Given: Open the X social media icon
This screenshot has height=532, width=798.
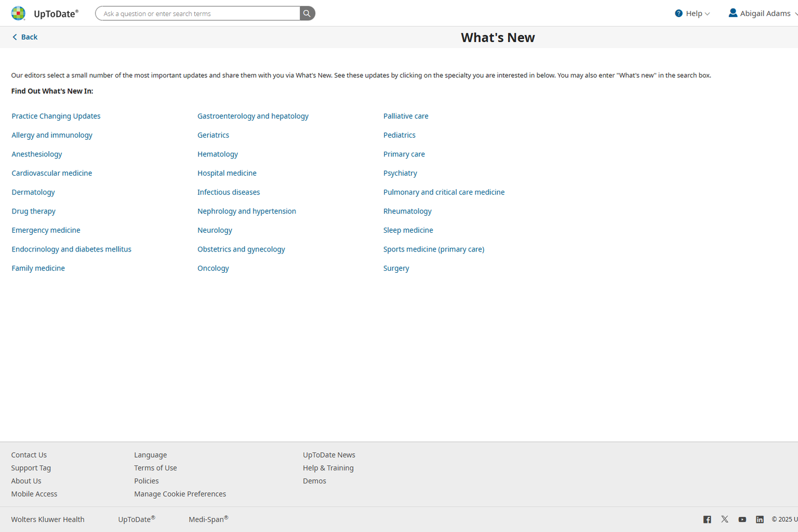Looking at the screenshot, I should pos(725,520).
